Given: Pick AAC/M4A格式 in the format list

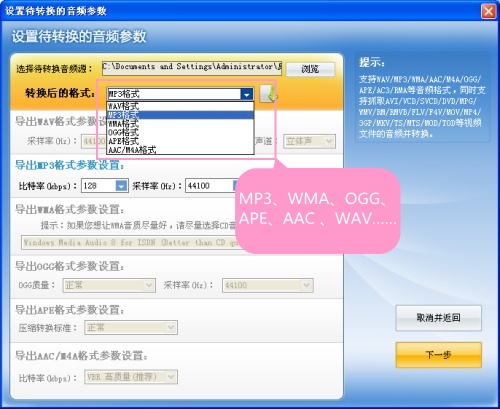Looking at the screenshot, I should (180, 150).
